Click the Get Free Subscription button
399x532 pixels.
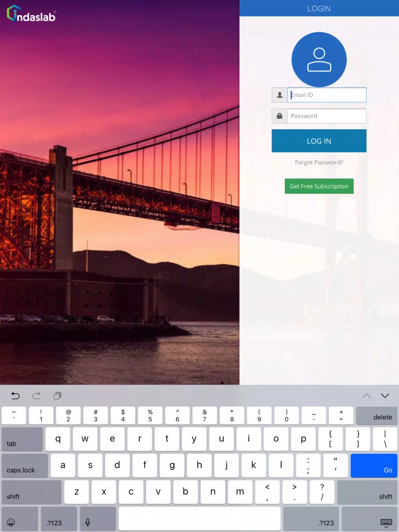[x=319, y=186]
